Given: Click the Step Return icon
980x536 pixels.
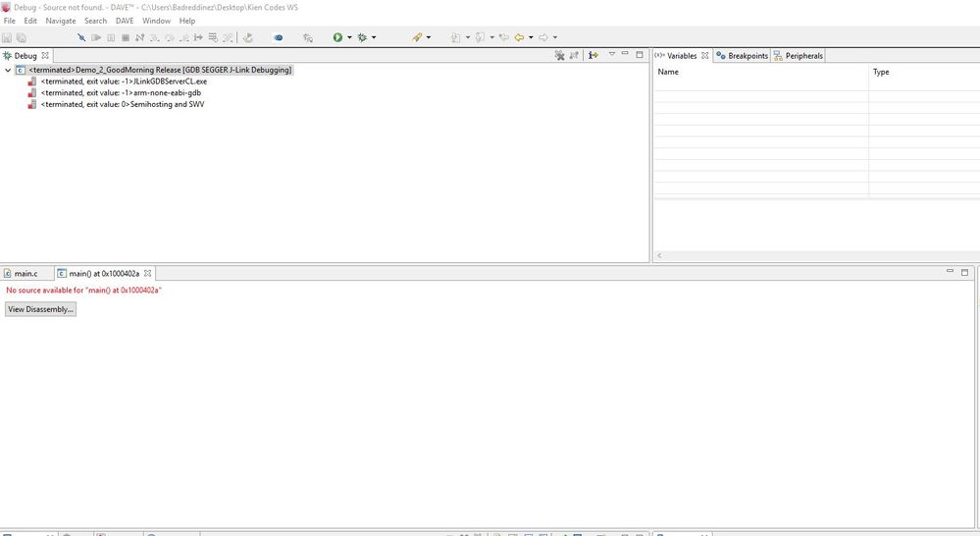Looking at the screenshot, I should coord(183,37).
